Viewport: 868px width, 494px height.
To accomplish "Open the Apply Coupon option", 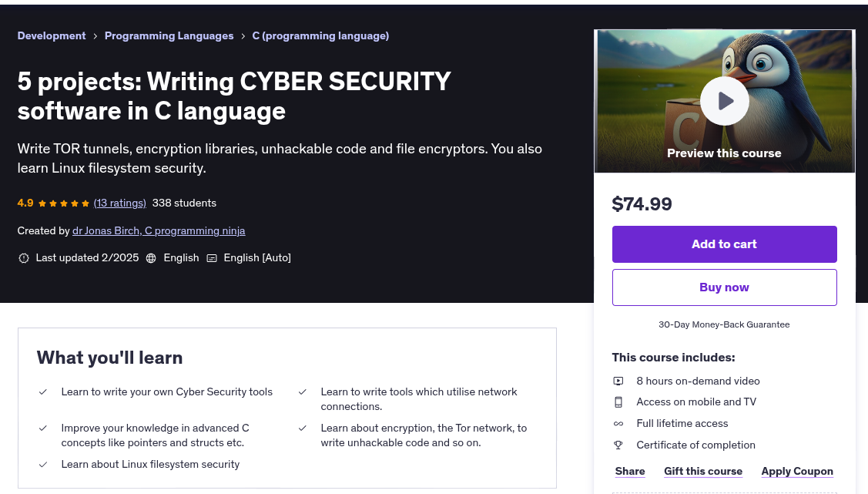I will click(x=796, y=472).
